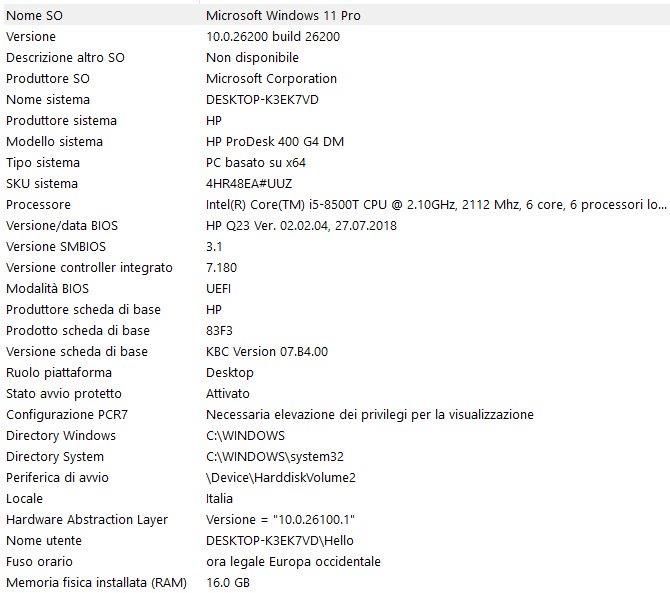Click the value '7.180'
Image resolution: width=670 pixels, height=593 pixels.
[x=221, y=267]
